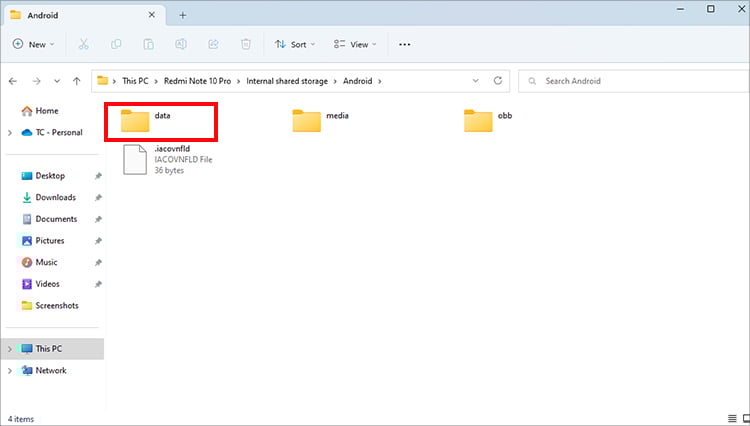Unpin Desktop from Quick access

(98, 176)
